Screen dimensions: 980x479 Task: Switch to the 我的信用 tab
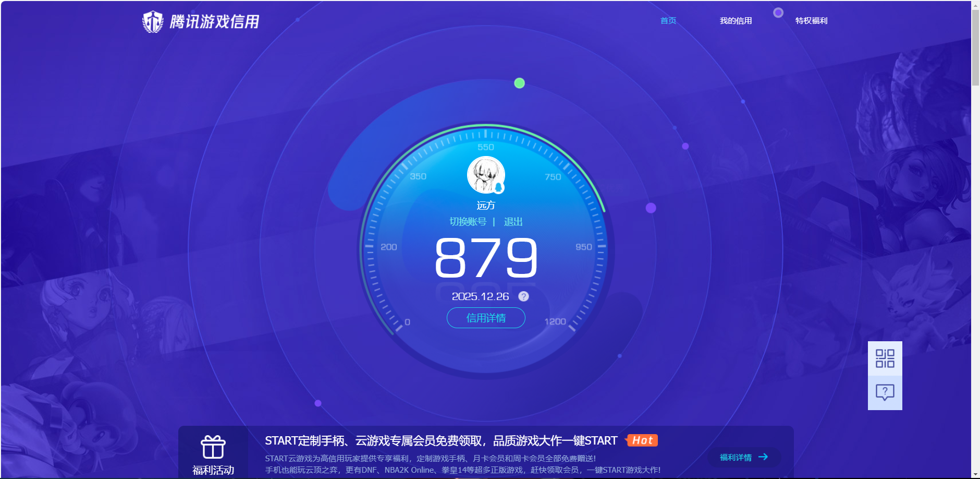click(736, 20)
